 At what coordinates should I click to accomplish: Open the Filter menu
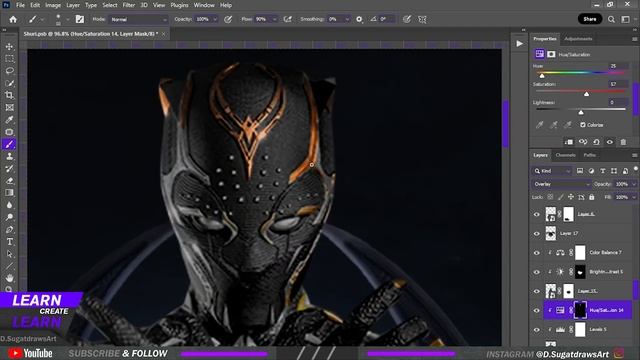pos(129,5)
